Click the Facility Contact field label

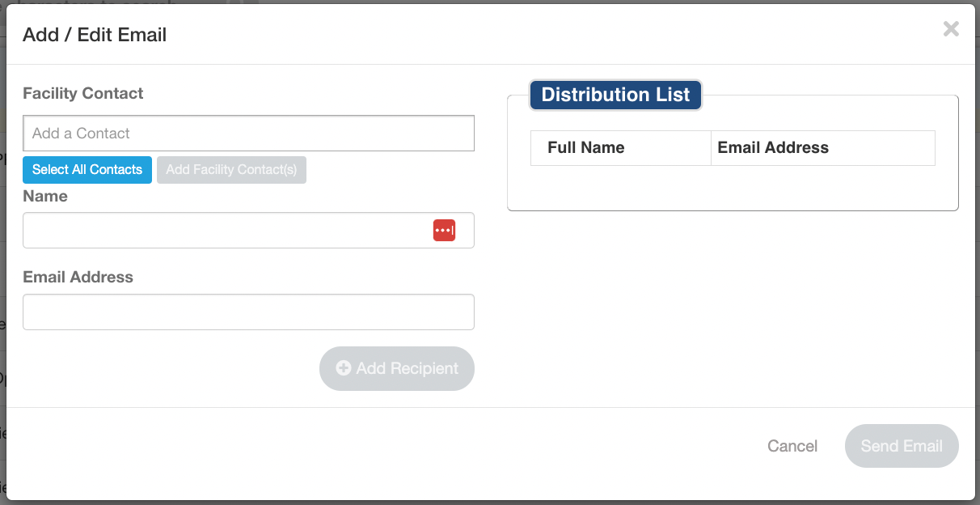pos(83,93)
